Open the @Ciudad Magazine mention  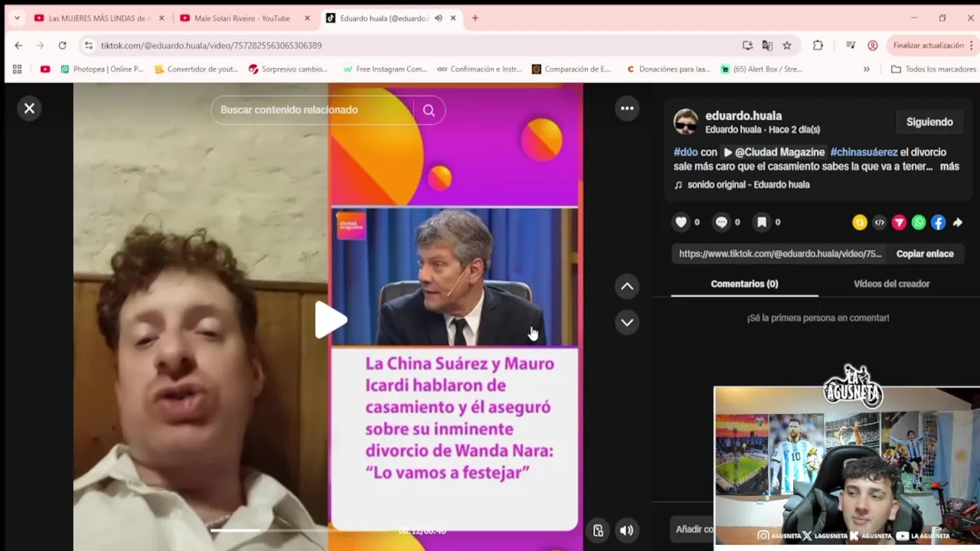point(773,152)
